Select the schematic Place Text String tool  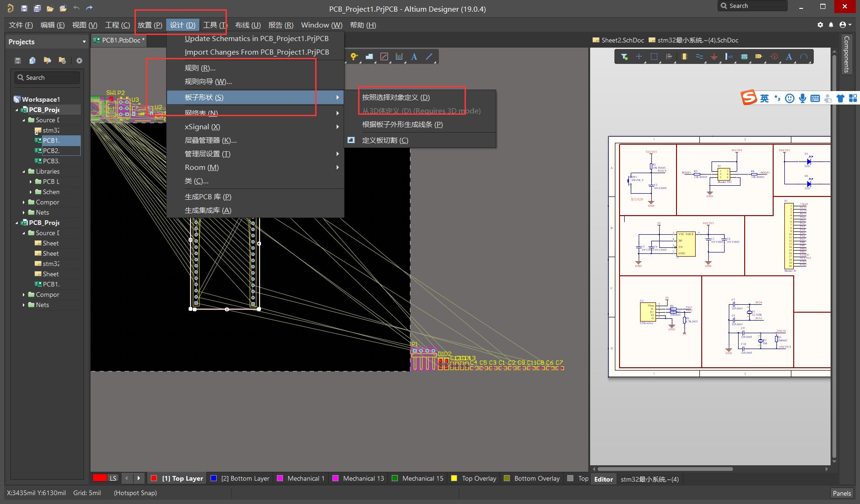point(789,57)
